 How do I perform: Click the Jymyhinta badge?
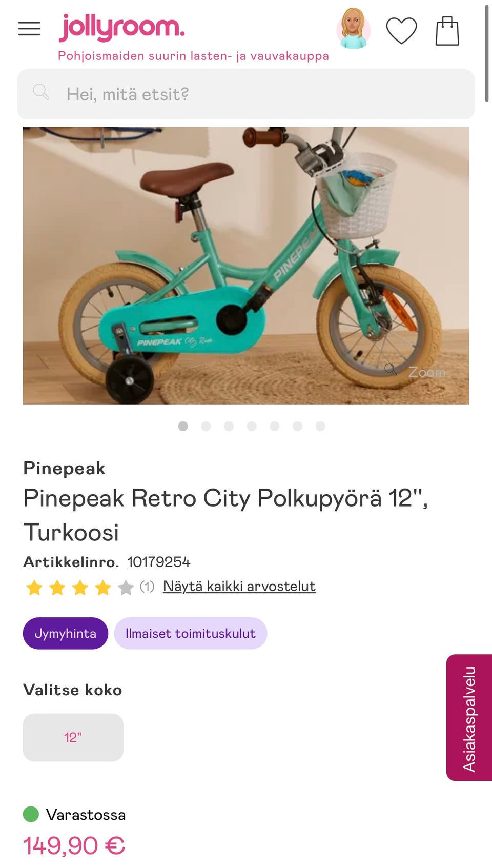66,633
